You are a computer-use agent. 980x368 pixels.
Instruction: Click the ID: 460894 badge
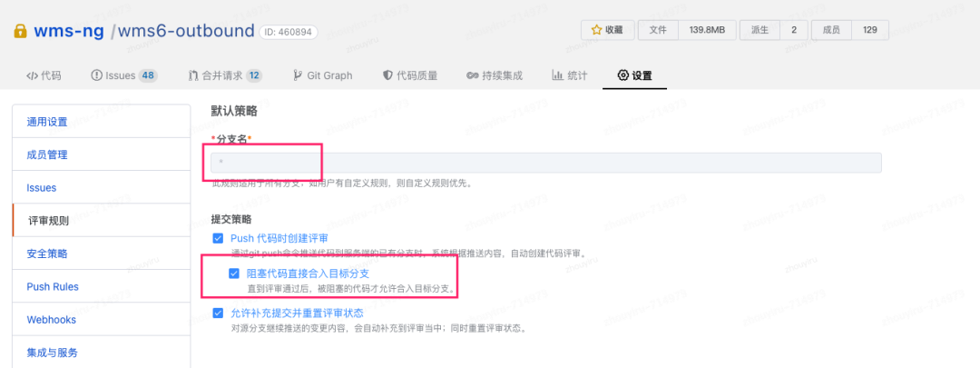pos(289,32)
